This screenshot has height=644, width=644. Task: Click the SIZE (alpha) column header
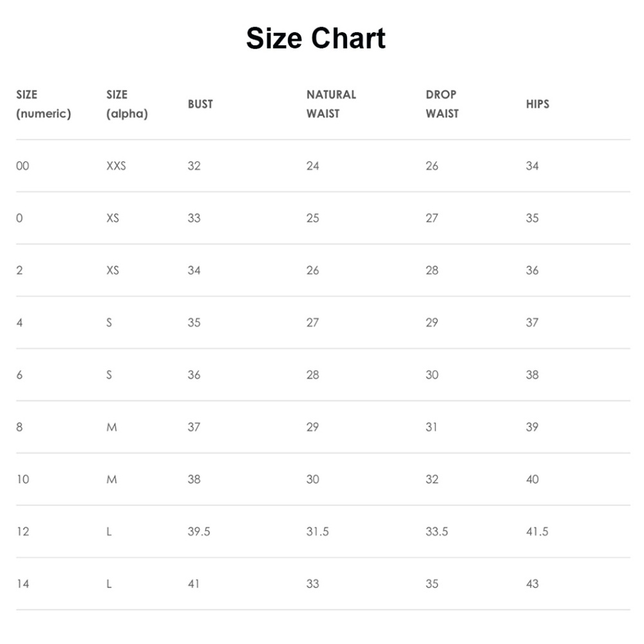tap(127, 104)
